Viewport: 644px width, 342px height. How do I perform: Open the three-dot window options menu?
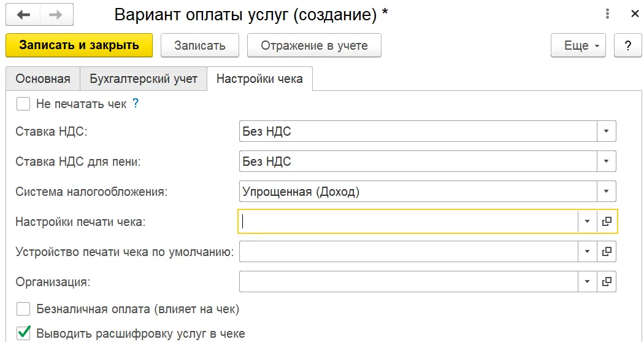click(x=607, y=14)
